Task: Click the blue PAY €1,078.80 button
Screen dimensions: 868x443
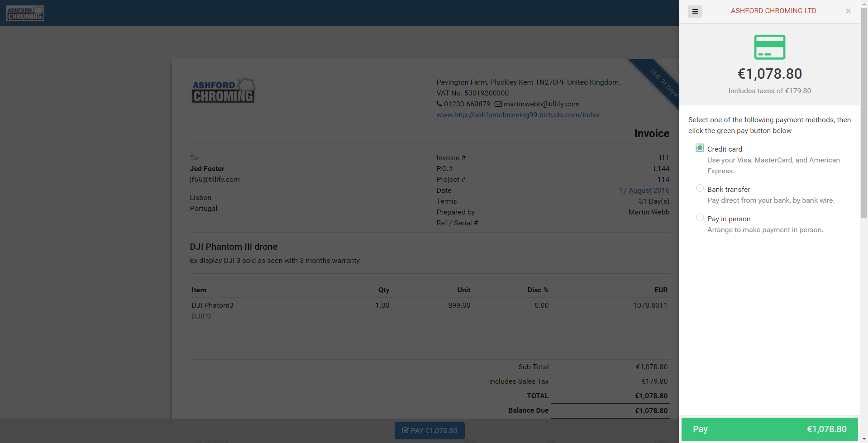Action: (429, 431)
